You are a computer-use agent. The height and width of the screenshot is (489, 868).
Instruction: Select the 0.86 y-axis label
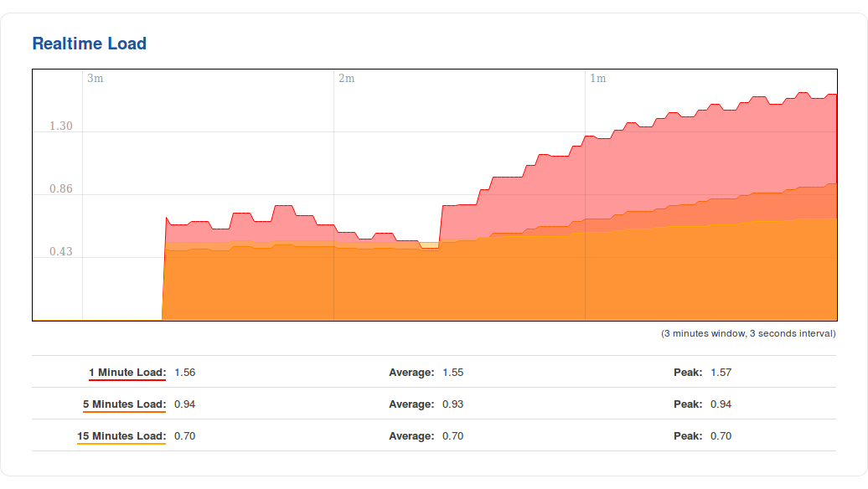pyautogui.click(x=61, y=189)
